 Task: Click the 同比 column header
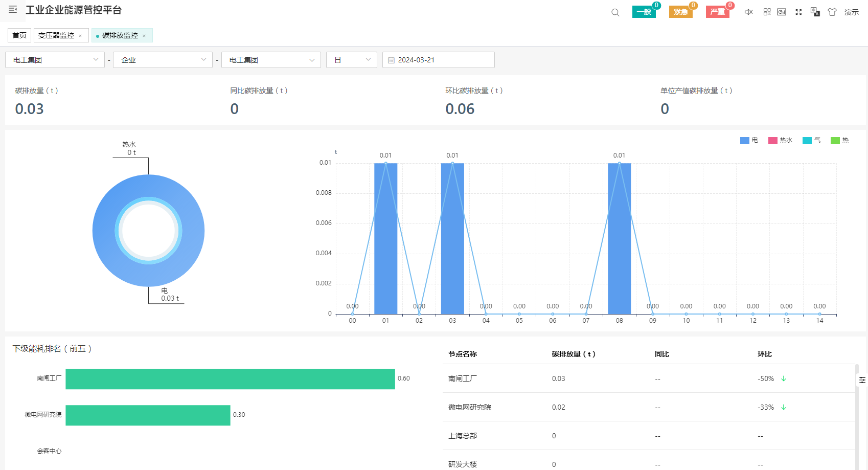click(x=662, y=354)
